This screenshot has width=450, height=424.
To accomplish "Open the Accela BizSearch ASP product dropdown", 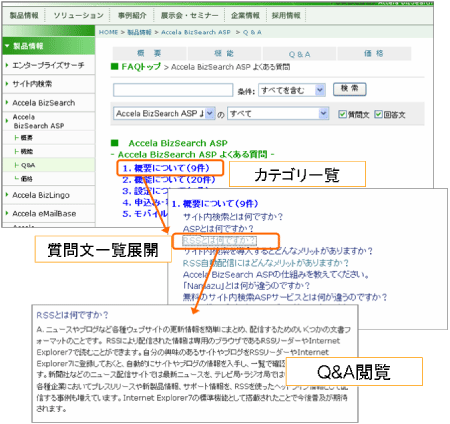I will [x=164, y=114].
